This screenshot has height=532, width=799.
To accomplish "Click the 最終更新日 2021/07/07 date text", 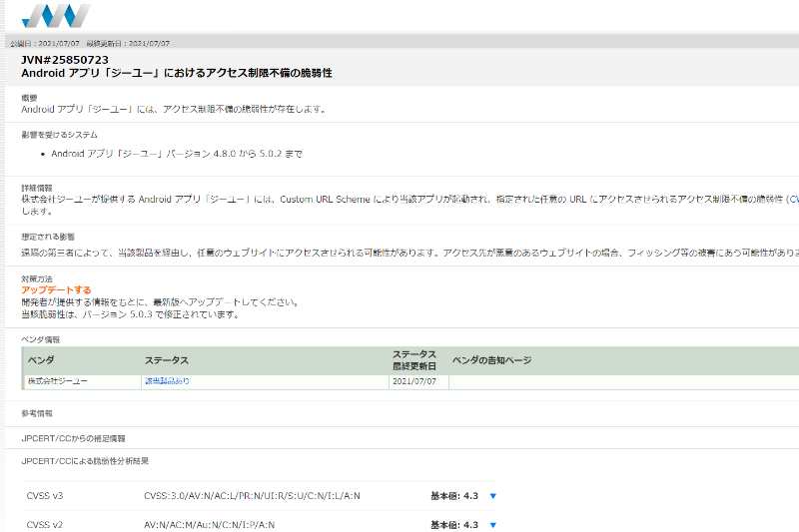I will [128, 44].
